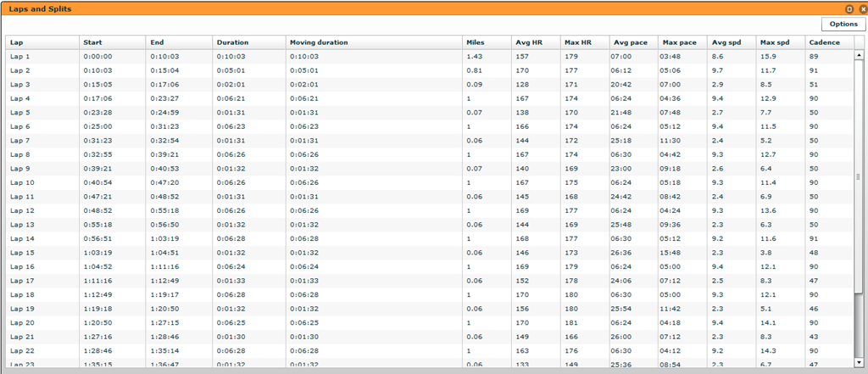Viewport: 868px width, 374px height.
Task: Click the Avg pace column header
Action: click(x=633, y=42)
